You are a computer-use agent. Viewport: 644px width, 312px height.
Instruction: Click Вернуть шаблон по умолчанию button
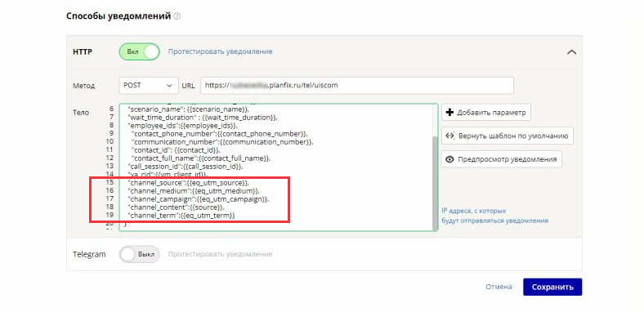pos(508,136)
